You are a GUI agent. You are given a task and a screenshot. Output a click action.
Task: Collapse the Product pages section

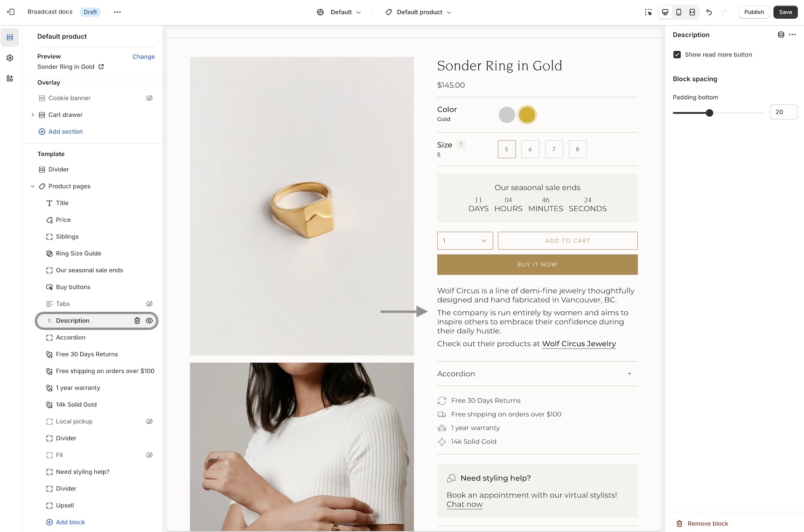pyautogui.click(x=33, y=186)
